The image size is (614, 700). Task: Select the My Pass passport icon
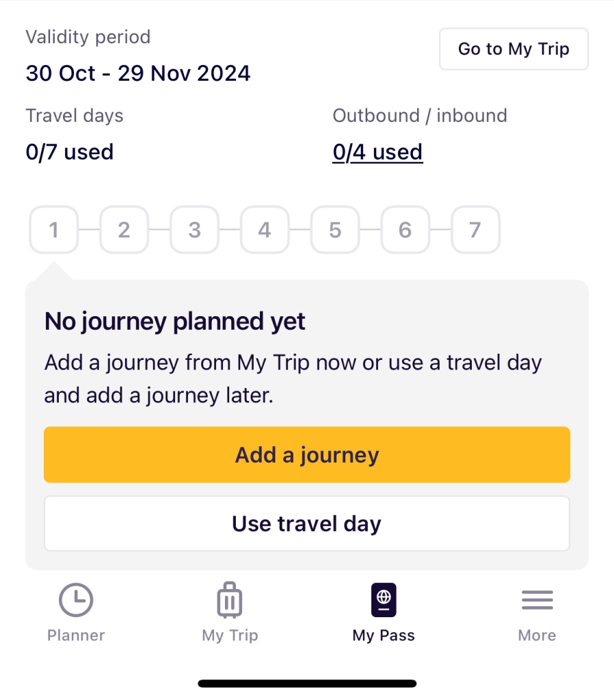point(384,599)
